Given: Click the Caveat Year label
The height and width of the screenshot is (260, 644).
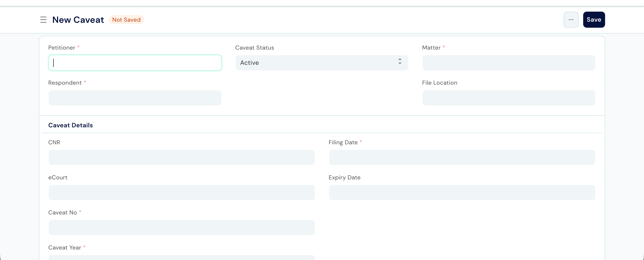Looking at the screenshot, I should pos(65,247).
